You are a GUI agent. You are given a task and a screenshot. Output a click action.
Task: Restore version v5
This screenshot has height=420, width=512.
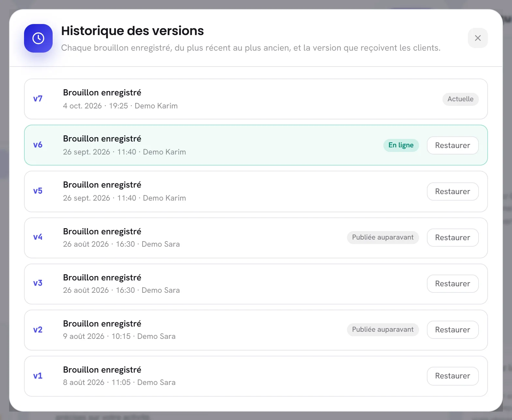[453, 191]
